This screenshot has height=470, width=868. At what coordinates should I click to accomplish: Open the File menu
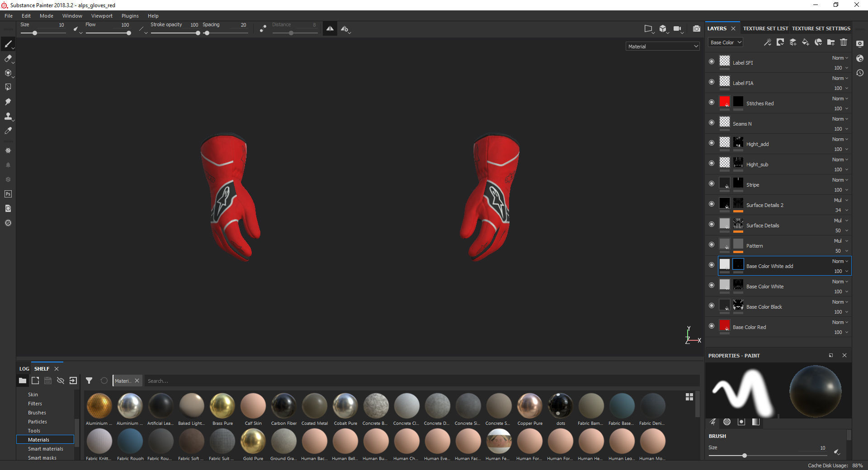click(x=9, y=16)
